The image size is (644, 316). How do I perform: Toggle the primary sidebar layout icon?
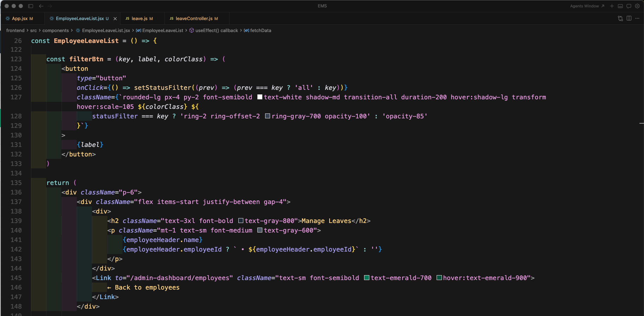31,6
